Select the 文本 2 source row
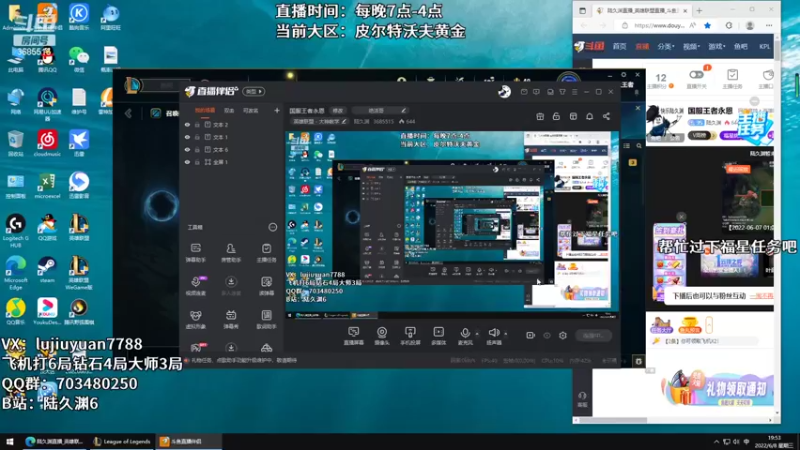The width and height of the screenshot is (800, 450). pyautogui.click(x=232, y=124)
